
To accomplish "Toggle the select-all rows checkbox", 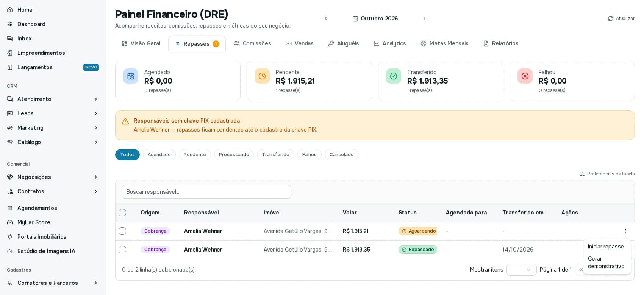I will click(122, 213).
